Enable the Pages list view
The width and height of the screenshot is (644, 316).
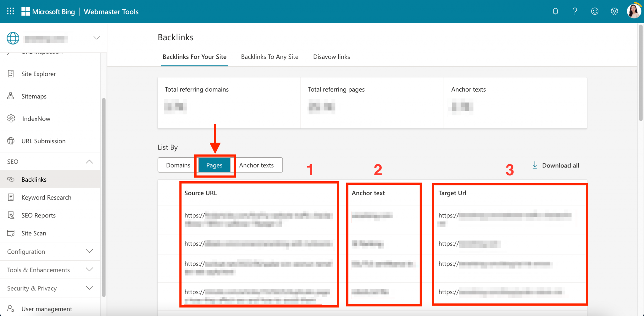pos(214,165)
